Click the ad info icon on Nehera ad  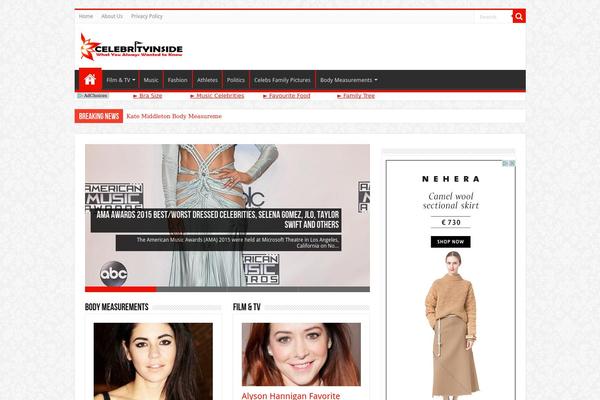click(x=505, y=163)
